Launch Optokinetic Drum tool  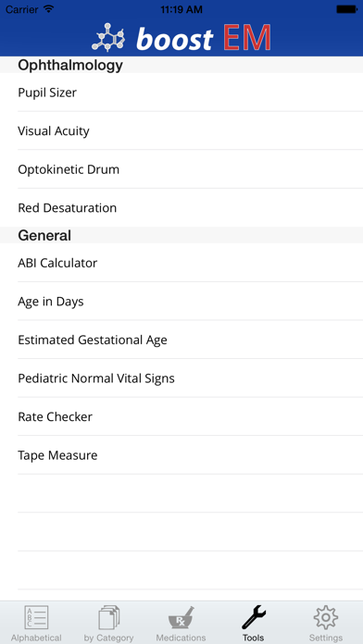tap(181, 169)
